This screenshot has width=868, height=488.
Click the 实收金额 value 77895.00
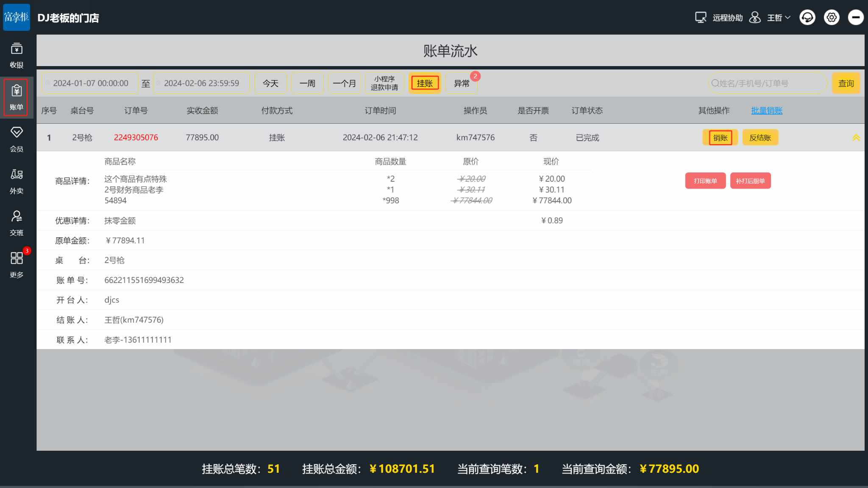tap(202, 138)
